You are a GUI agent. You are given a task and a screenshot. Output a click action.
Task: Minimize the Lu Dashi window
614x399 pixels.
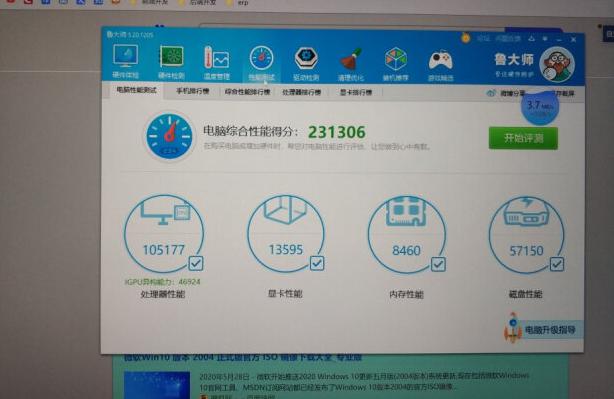coord(559,39)
